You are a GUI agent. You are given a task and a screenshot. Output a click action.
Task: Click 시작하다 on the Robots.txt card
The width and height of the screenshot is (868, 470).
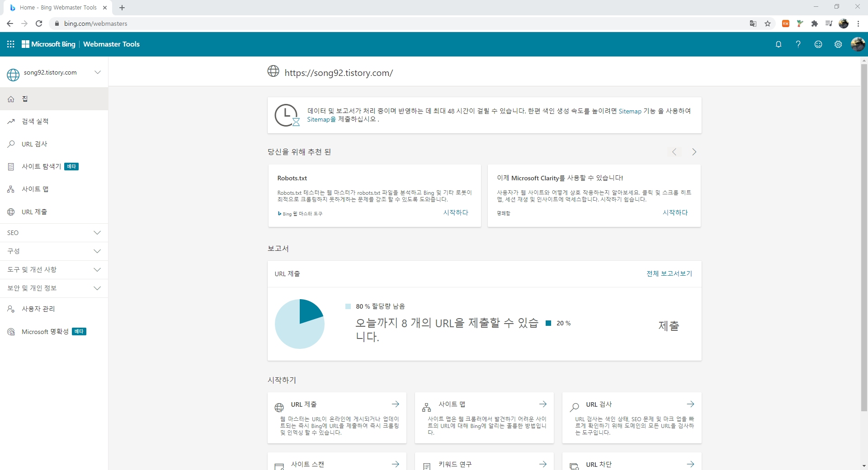[456, 212]
